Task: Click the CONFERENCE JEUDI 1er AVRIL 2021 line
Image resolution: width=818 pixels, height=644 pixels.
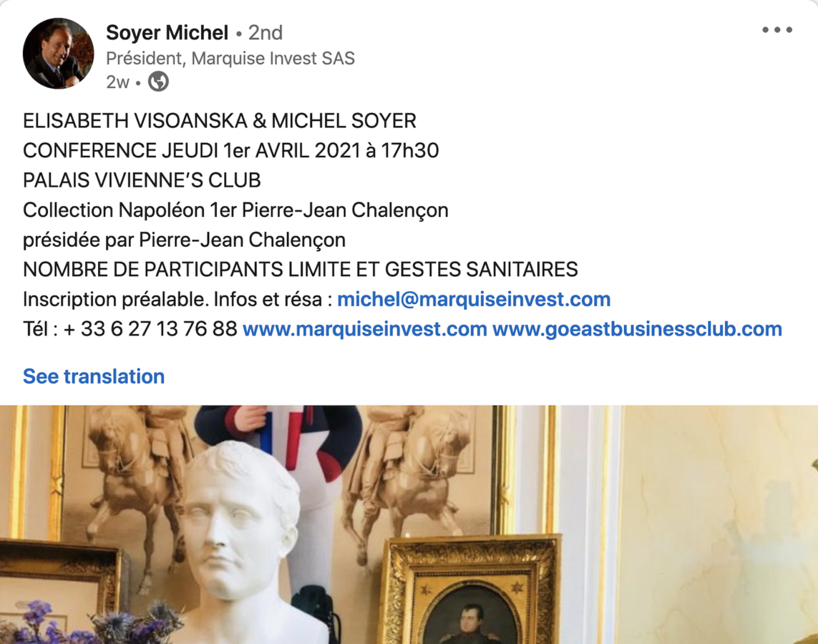Action: click(x=230, y=151)
